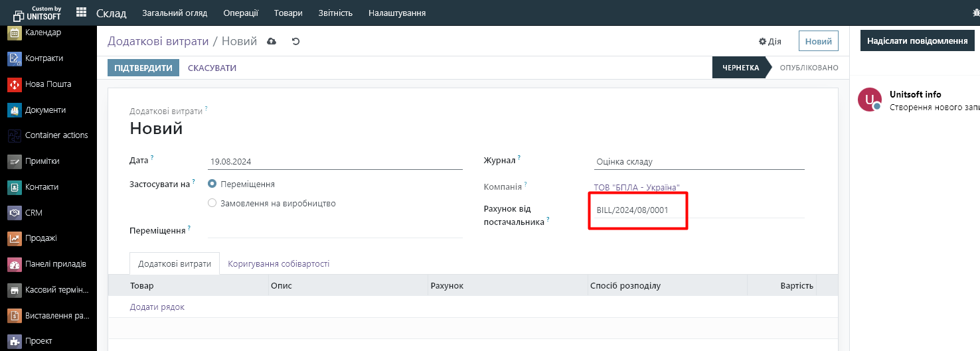Viewport: 980px width, 351px height.
Task: Open the apps grid menu icon
Action: 81,13
